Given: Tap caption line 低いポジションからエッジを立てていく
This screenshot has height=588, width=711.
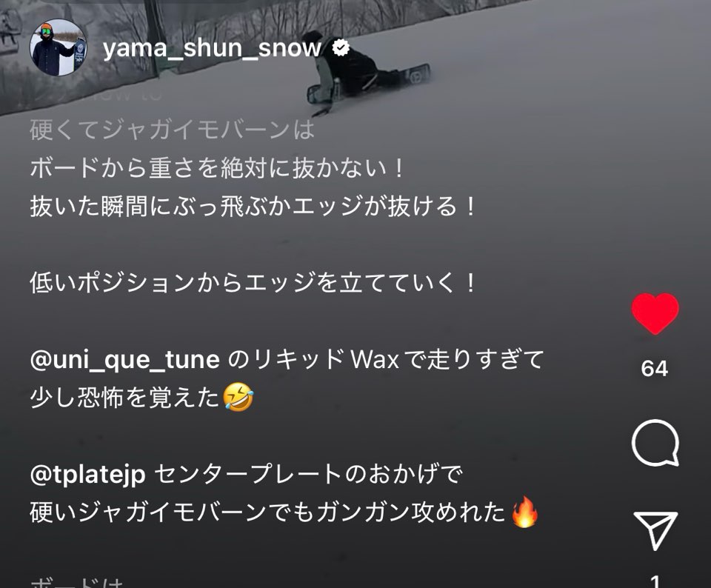Looking at the screenshot, I should tap(252, 283).
